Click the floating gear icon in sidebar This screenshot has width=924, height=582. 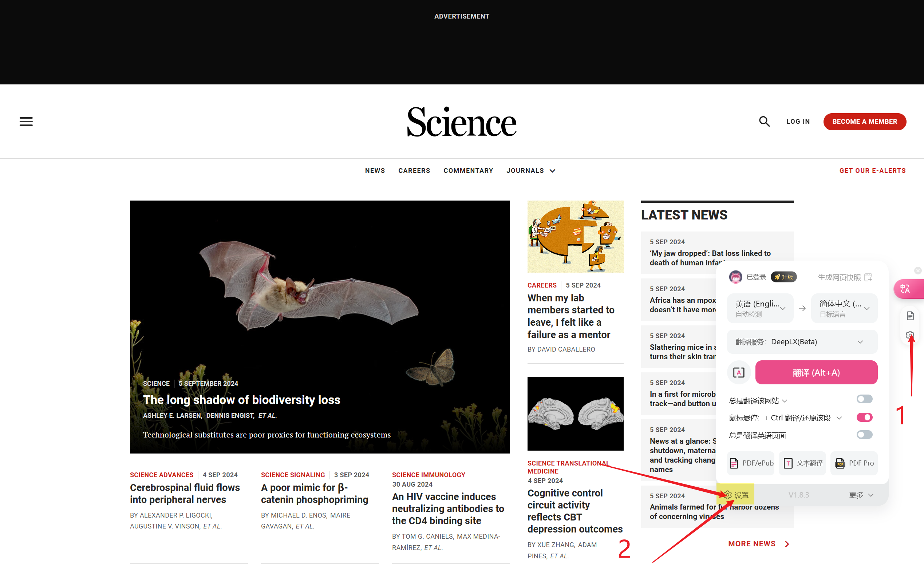[x=910, y=335]
